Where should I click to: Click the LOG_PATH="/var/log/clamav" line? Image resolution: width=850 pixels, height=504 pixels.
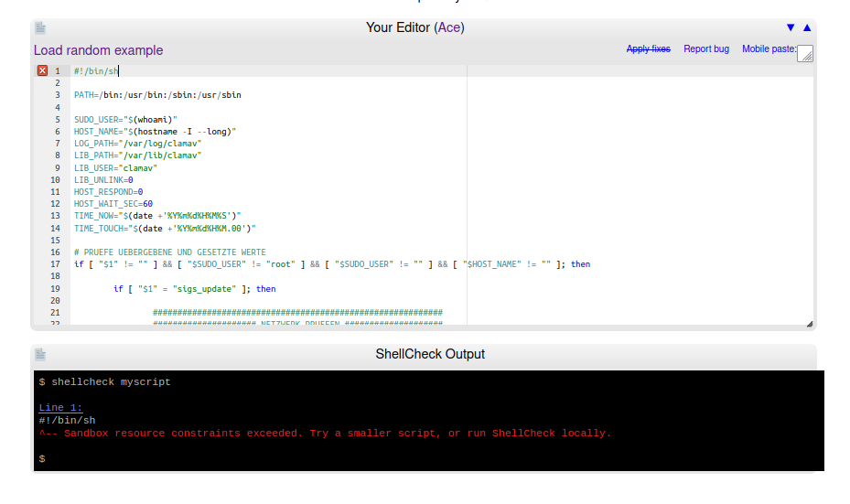137,144
